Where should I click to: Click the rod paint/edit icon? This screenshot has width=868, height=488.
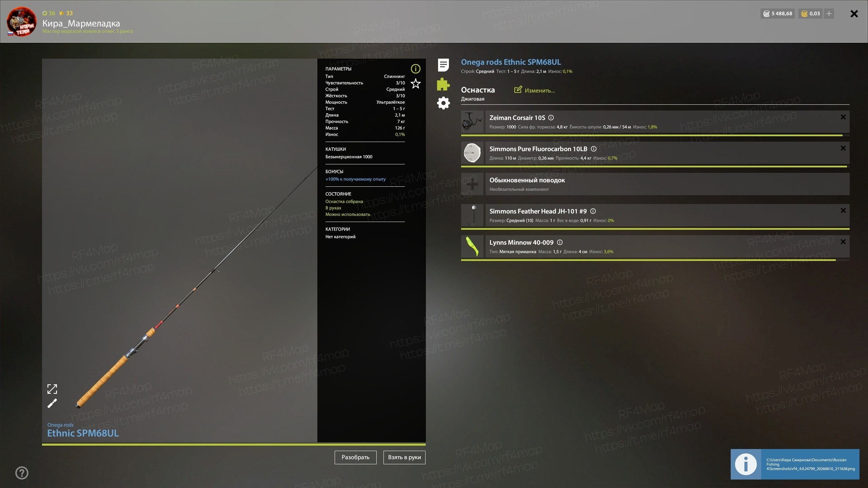point(52,403)
